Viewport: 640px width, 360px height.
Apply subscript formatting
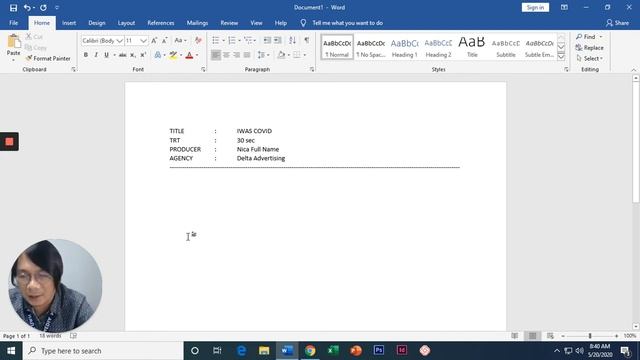133,55
